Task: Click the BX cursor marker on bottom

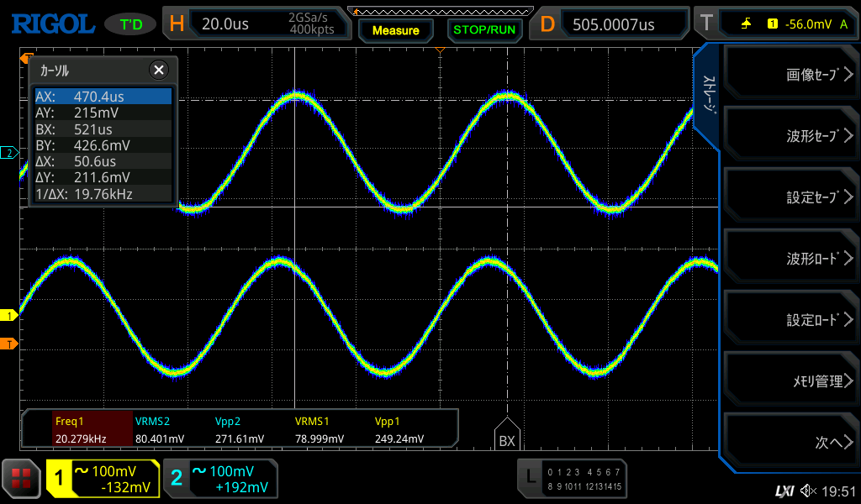Action: pyautogui.click(x=506, y=439)
